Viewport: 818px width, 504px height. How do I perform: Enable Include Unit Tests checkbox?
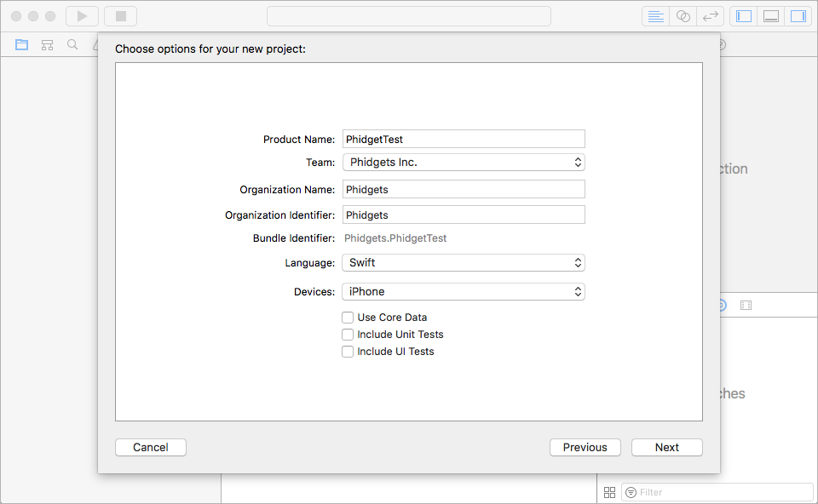click(x=348, y=335)
